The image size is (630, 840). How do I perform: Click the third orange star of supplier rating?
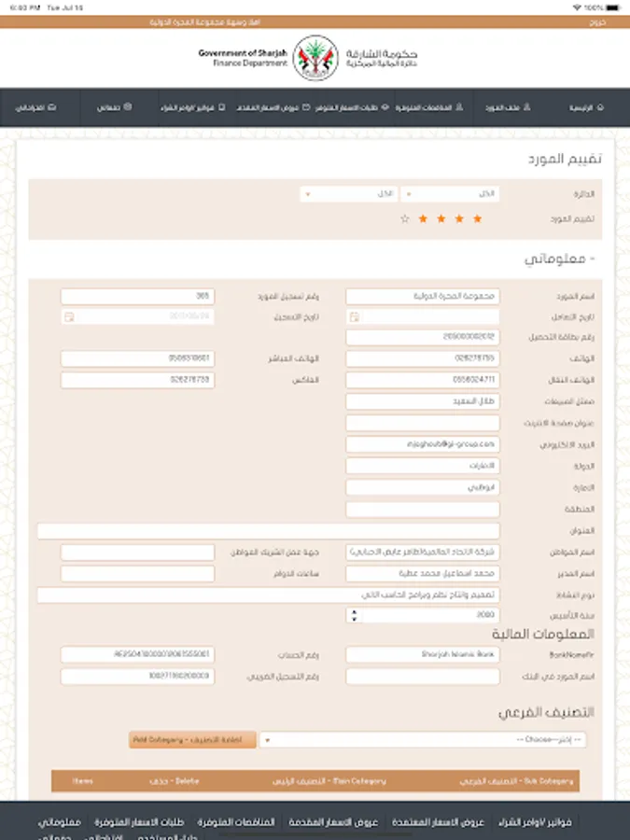441,218
